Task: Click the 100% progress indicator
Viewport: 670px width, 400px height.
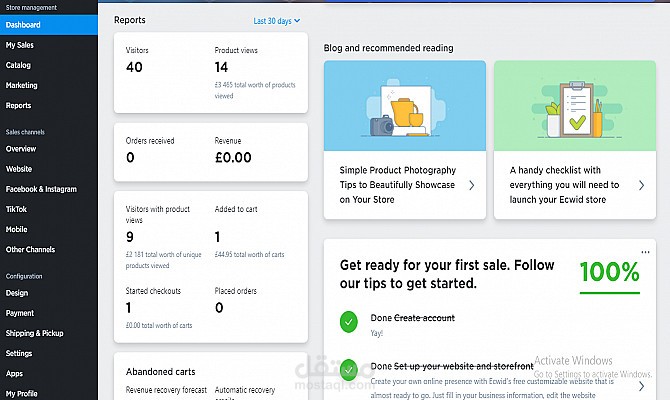Action: [x=609, y=271]
